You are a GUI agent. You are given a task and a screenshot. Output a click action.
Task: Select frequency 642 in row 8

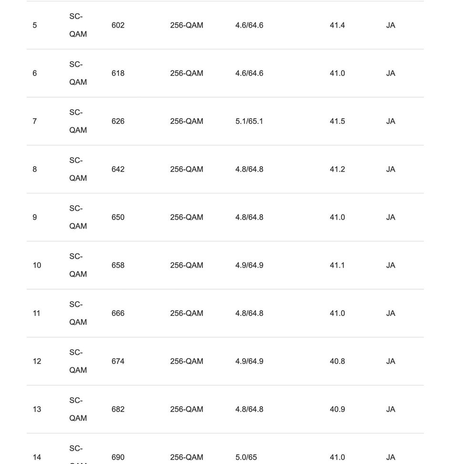click(118, 170)
